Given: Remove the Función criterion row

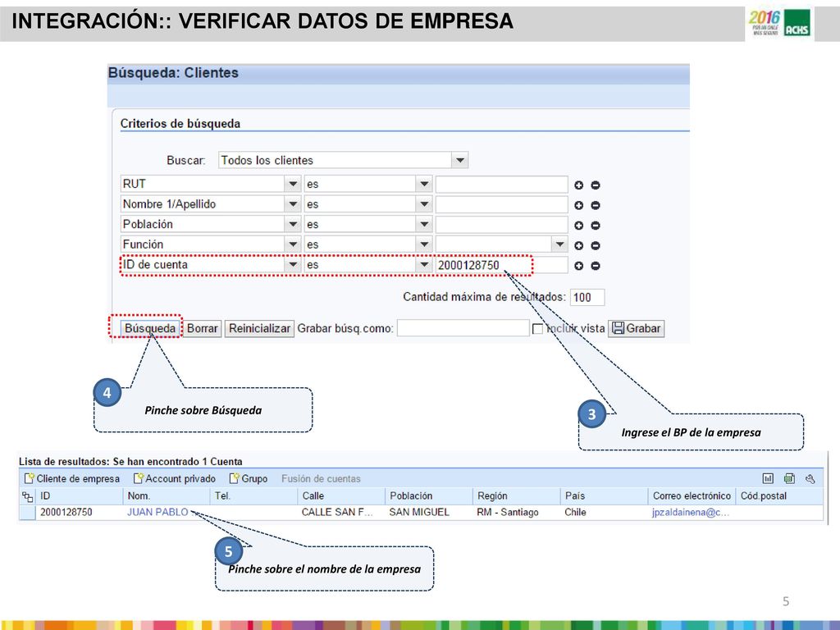Looking at the screenshot, I should click(596, 245).
